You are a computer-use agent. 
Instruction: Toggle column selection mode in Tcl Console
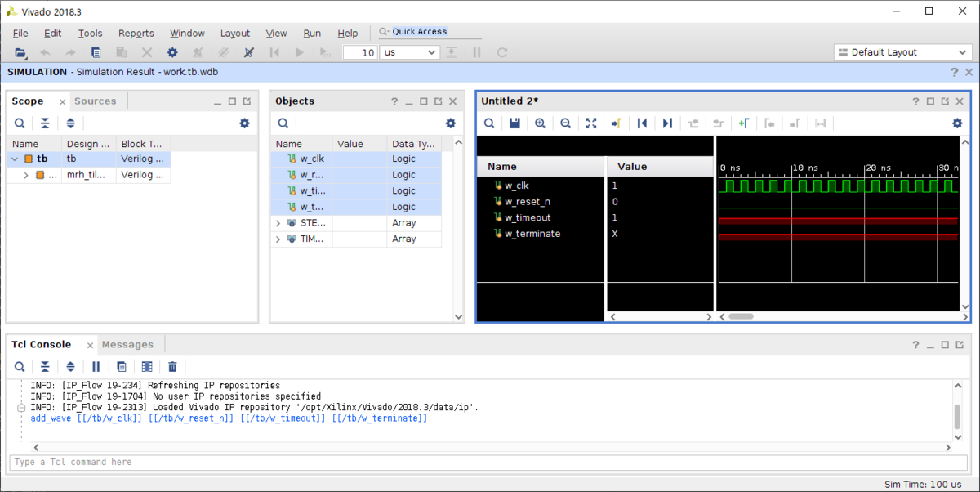click(x=147, y=367)
